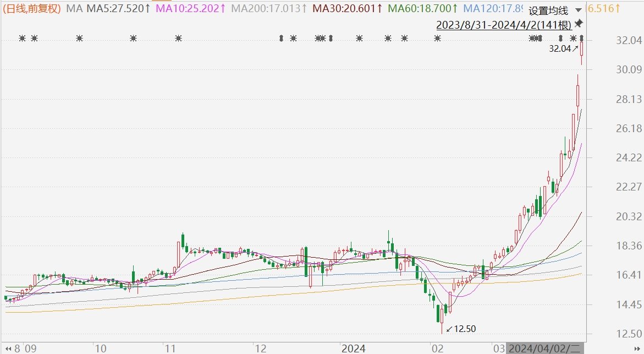Select the MA30:20.601 indicator label
644x354 pixels.
pos(348,8)
